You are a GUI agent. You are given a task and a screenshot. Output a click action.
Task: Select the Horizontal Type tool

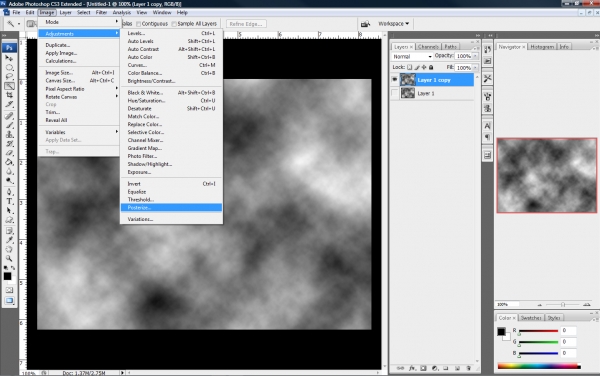pyautogui.click(x=9, y=202)
